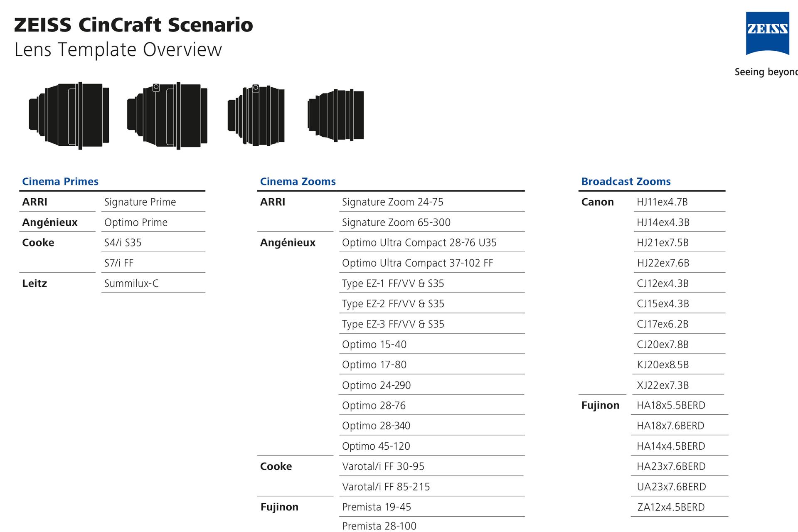
Task: Select the Broadcast Zooms heading
Action: click(626, 182)
